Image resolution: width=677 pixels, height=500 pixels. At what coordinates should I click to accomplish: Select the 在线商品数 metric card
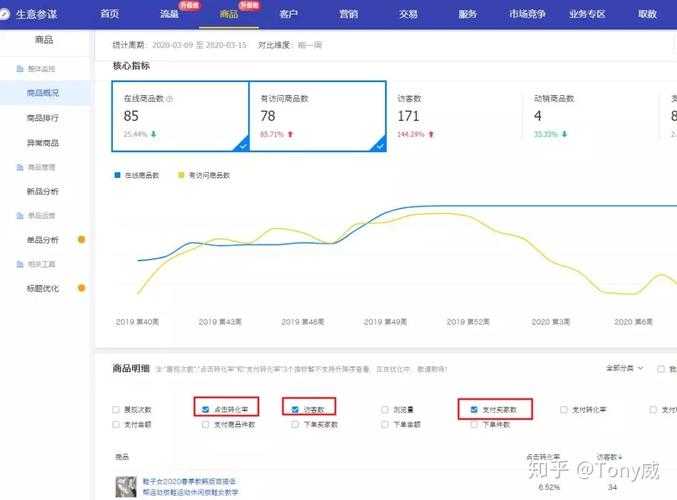pyautogui.click(x=180, y=116)
